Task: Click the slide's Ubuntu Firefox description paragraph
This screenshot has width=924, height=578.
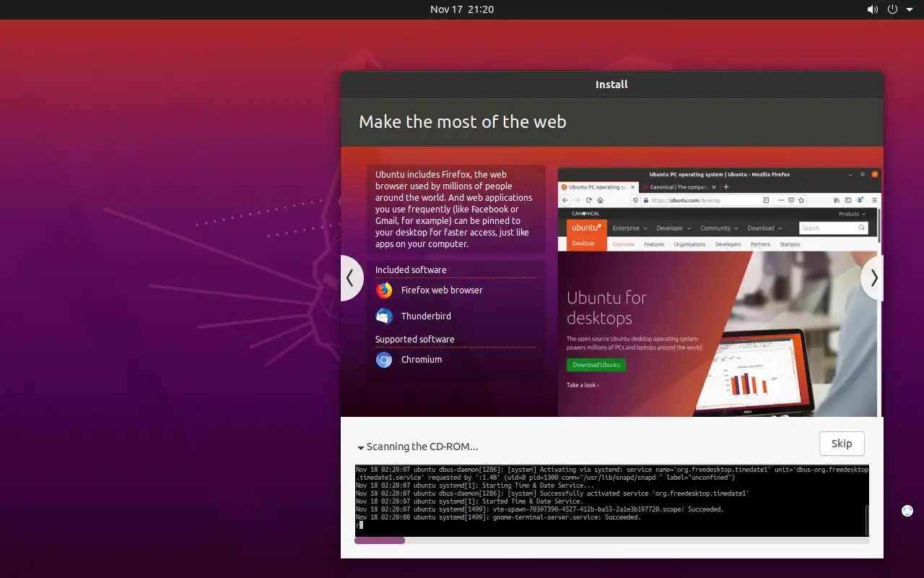Action: tap(454, 210)
